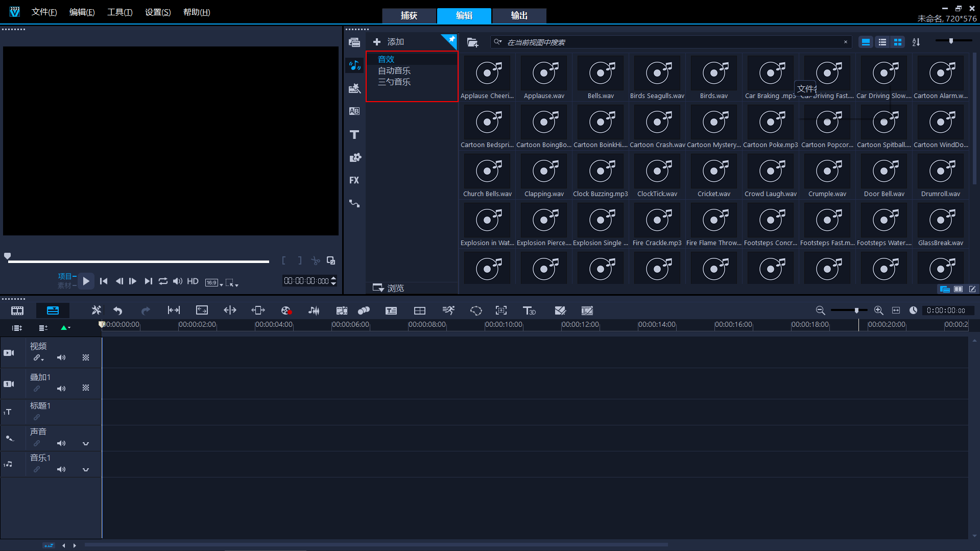
Task: Switch timeline to storyboard view
Action: point(17,310)
